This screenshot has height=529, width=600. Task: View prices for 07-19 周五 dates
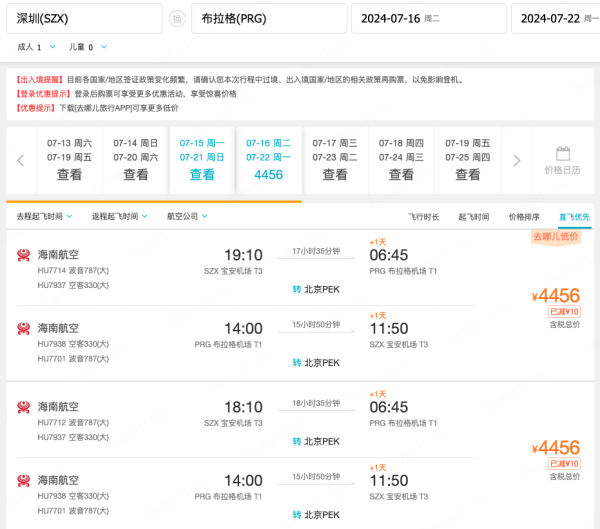pos(468,160)
